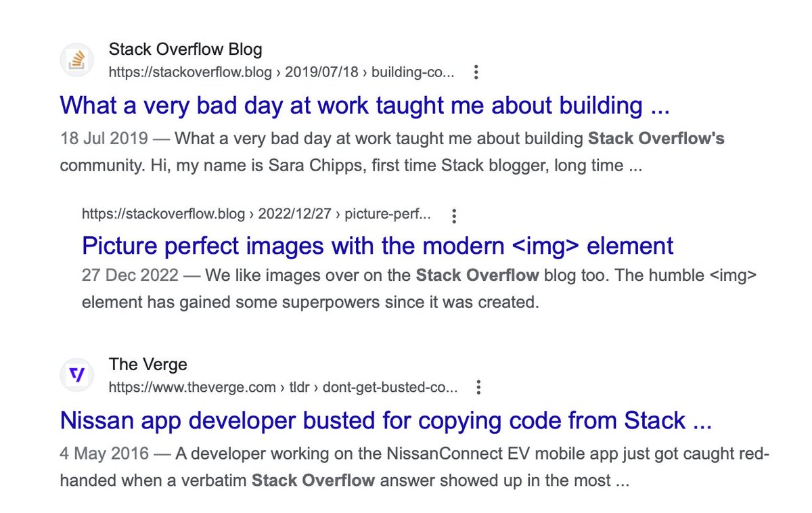Open three-dot menu for The Verge result
812x513 pixels.
[479, 388]
